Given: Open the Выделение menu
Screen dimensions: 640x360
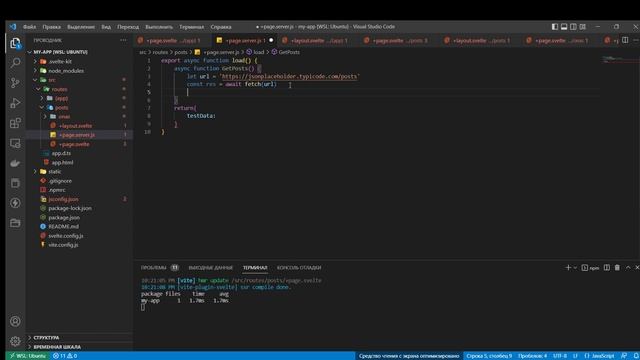Looking at the screenshot, I should tap(81, 27).
